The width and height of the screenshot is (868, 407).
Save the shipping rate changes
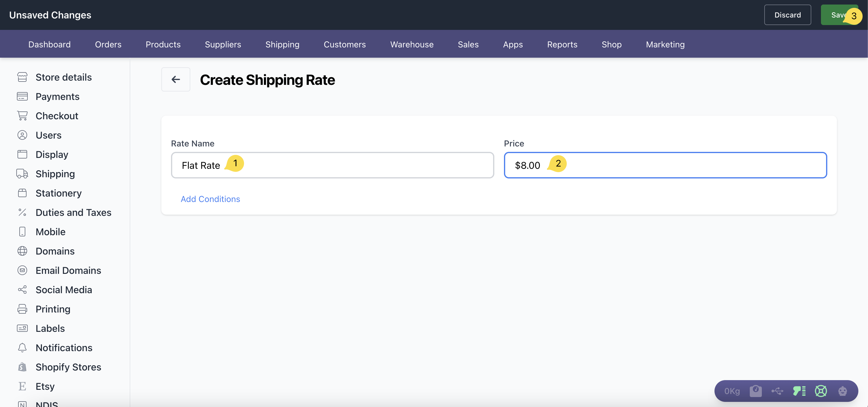[x=835, y=15]
